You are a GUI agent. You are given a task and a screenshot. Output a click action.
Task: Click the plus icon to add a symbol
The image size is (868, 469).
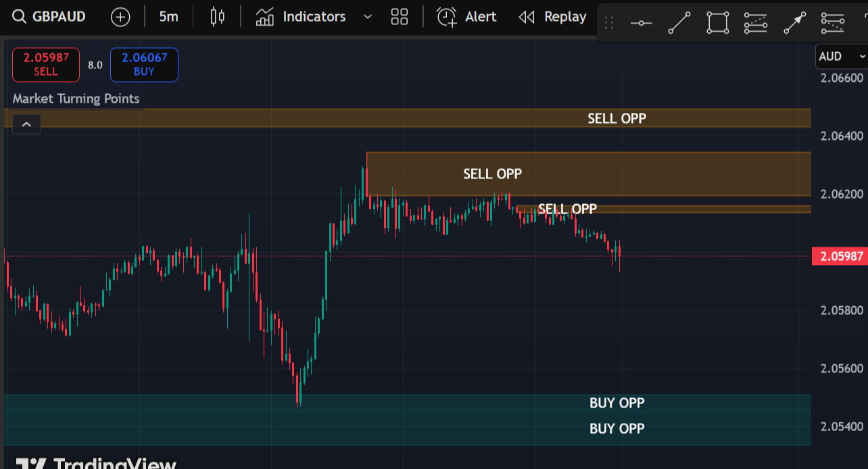(x=120, y=17)
